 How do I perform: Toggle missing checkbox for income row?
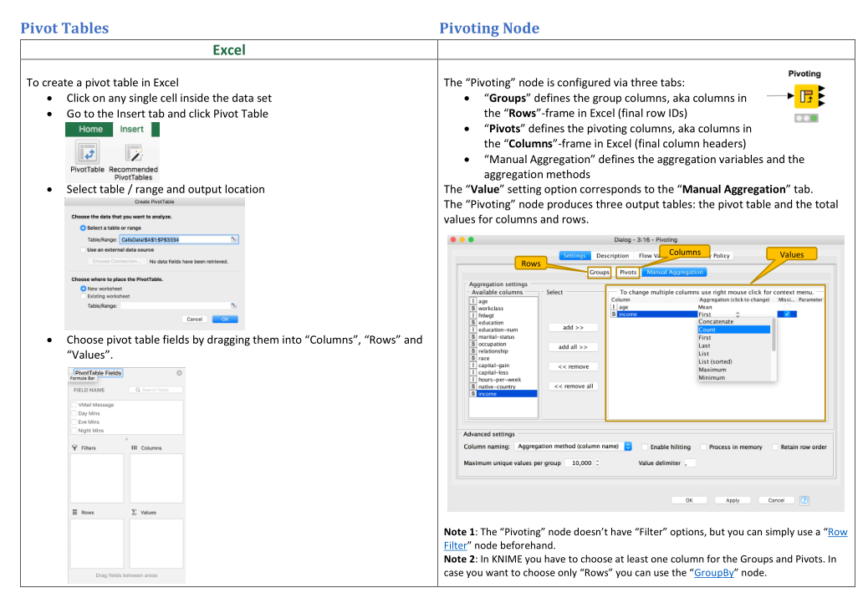click(x=787, y=314)
